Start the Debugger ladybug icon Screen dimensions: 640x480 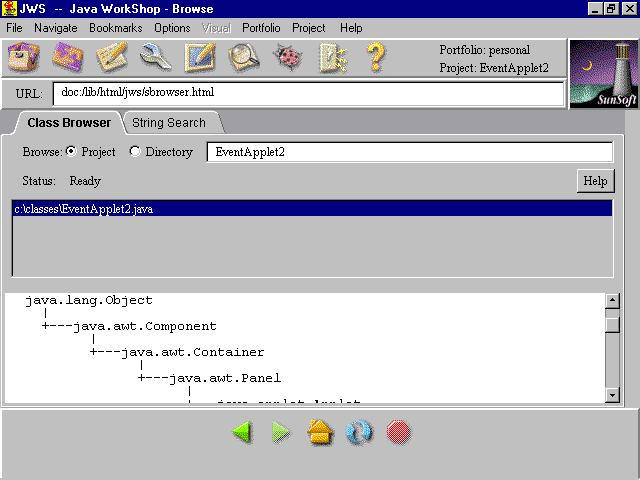pos(289,58)
